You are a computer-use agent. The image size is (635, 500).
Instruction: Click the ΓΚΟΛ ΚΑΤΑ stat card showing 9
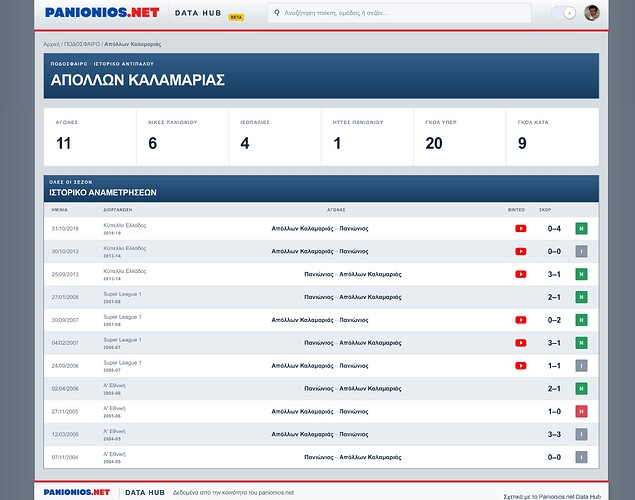click(552, 137)
